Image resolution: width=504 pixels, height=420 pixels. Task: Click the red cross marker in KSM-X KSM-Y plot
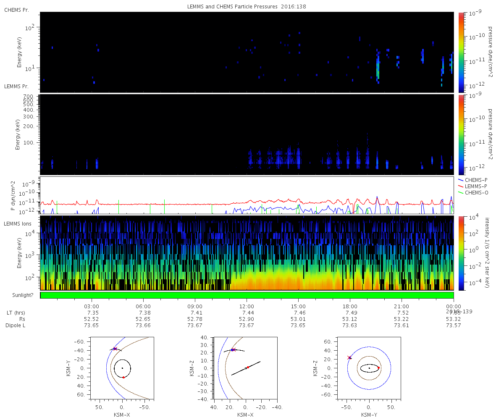point(115,349)
